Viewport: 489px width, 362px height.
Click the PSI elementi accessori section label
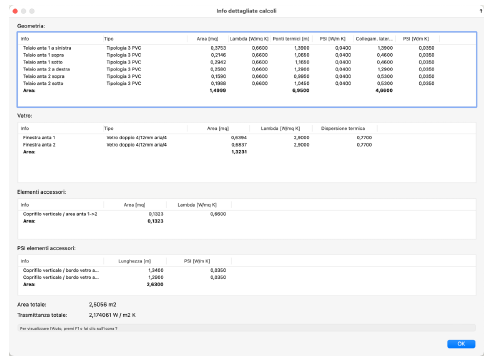46,248
